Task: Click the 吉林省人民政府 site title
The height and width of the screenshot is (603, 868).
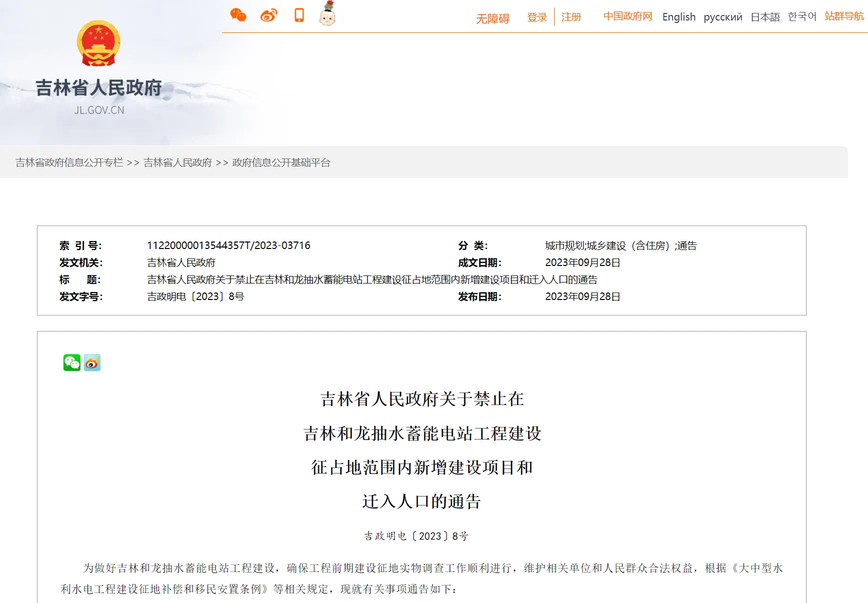Action: (98, 88)
